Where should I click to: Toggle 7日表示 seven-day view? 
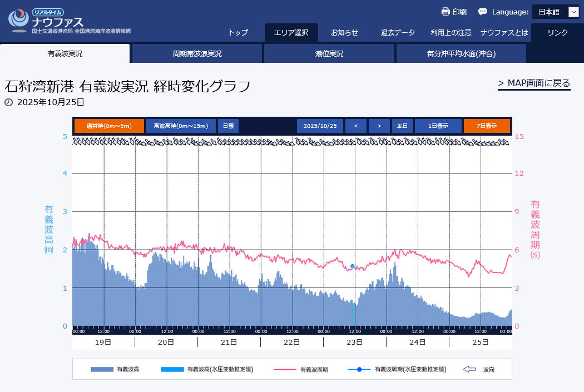(487, 126)
